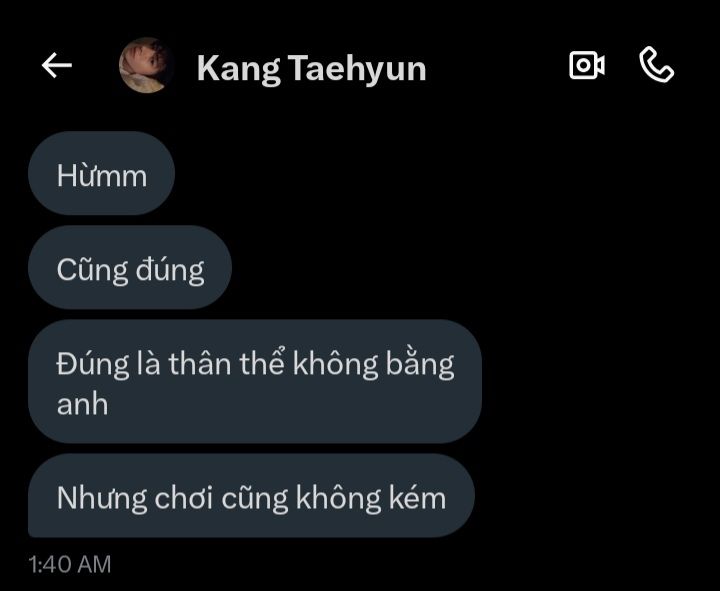Click the word "Nhưng" in the final bubble
The height and width of the screenshot is (591, 720).
point(102,499)
